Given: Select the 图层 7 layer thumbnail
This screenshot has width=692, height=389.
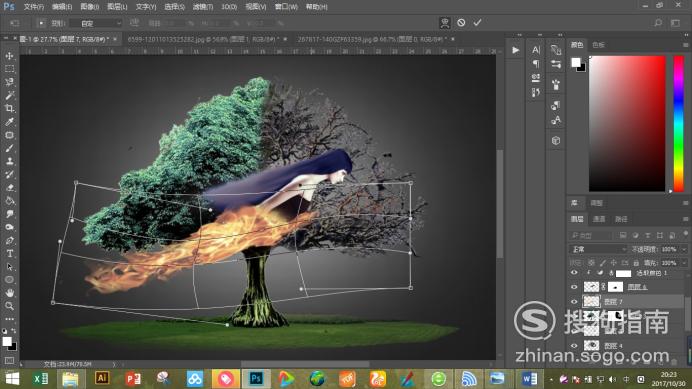Looking at the screenshot, I should tap(591, 302).
